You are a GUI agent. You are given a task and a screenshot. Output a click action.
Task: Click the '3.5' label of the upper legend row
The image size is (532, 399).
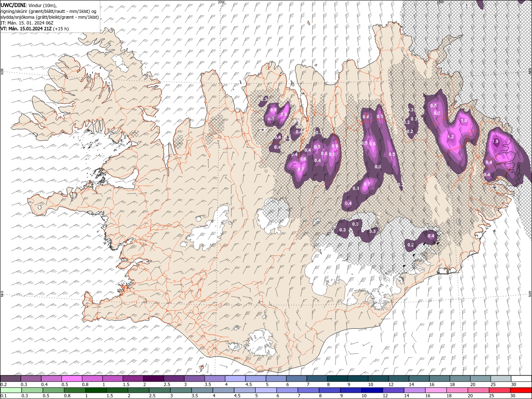[x=207, y=384]
